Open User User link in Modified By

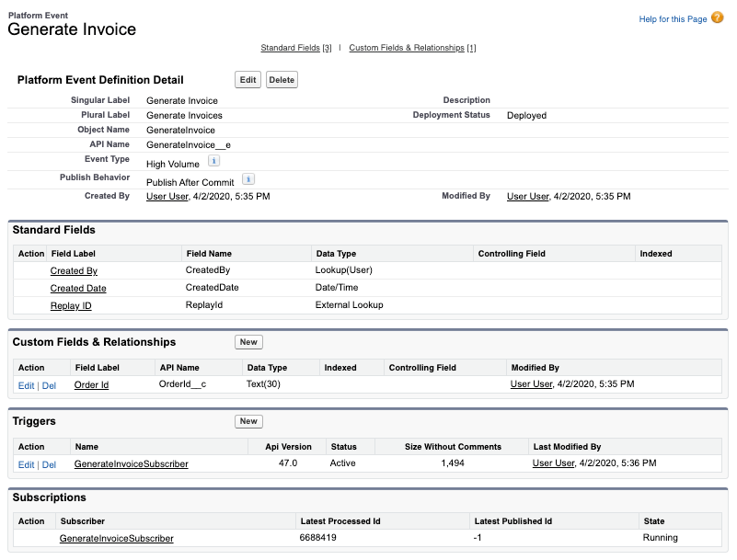[527, 197]
